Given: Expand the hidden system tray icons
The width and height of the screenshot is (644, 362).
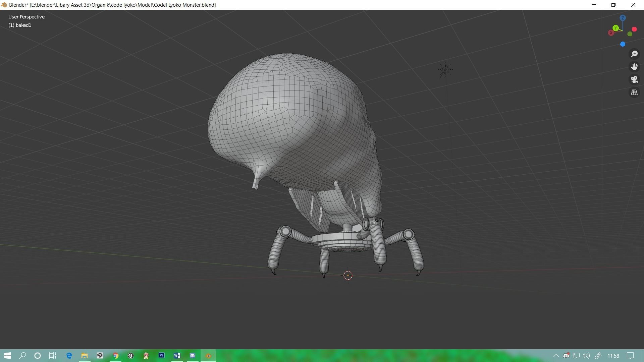Looking at the screenshot, I should (x=556, y=356).
